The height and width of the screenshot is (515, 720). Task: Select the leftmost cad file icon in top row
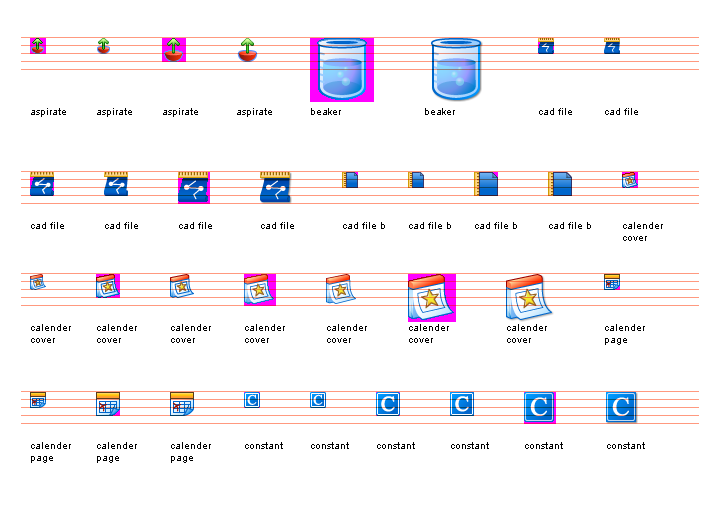click(x=546, y=46)
